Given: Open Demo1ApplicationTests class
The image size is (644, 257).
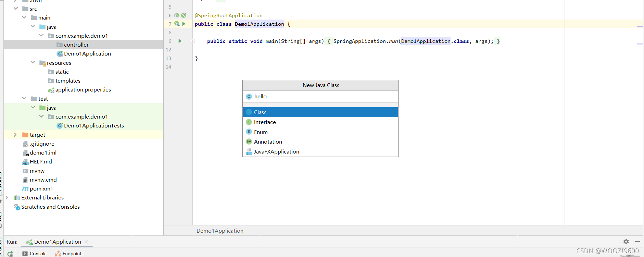Looking at the screenshot, I should click(x=94, y=125).
